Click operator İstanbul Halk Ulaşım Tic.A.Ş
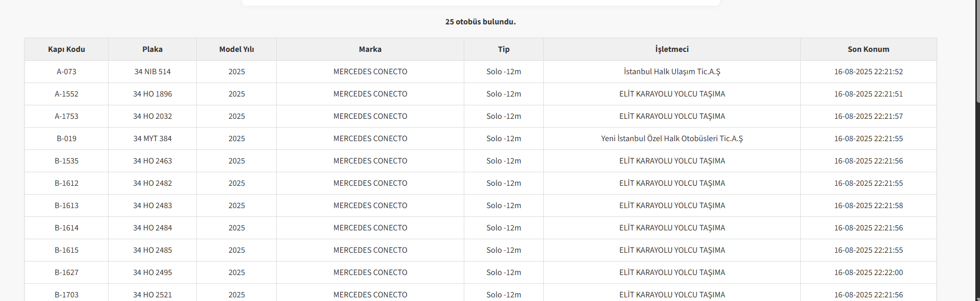Screen dimensions: 980x301 coord(672,72)
